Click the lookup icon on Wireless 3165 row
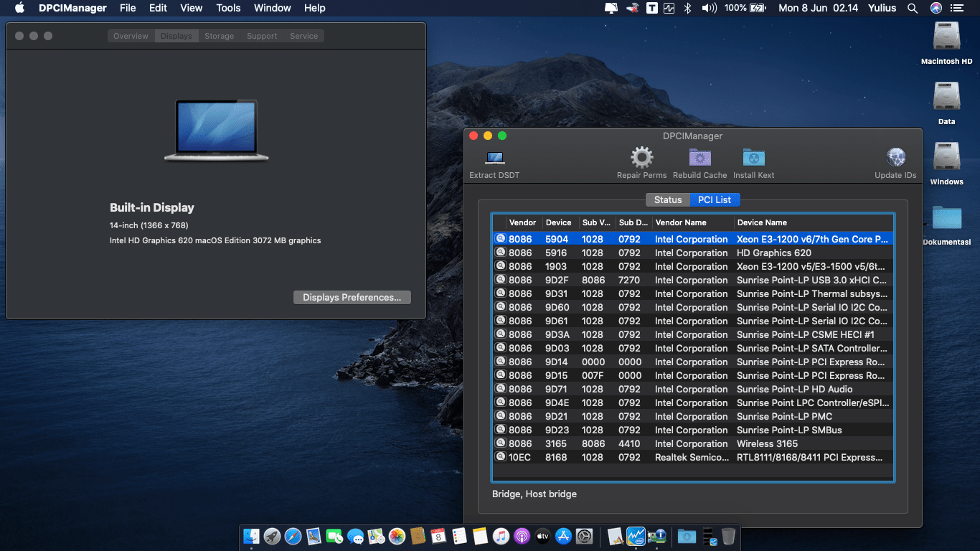 (x=501, y=443)
